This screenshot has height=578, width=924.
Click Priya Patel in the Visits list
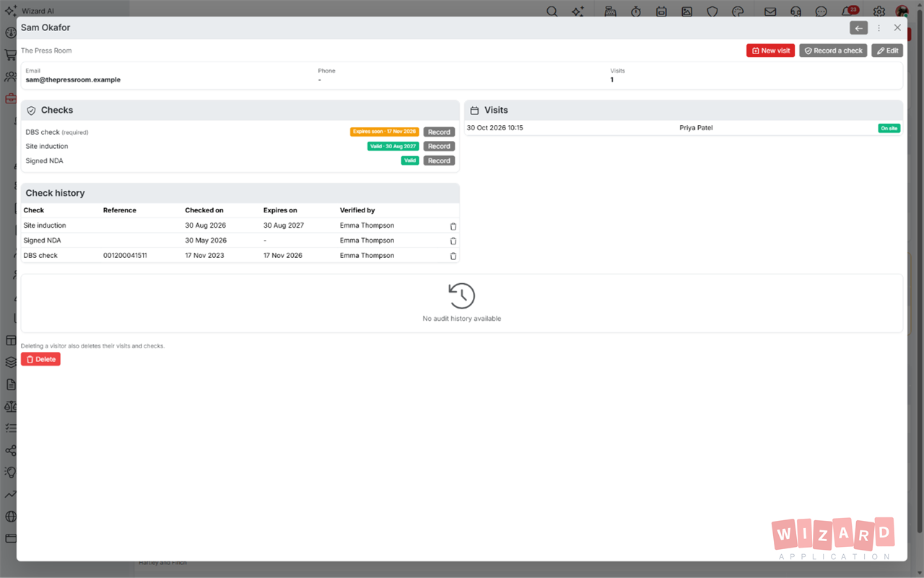pyautogui.click(x=696, y=128)
